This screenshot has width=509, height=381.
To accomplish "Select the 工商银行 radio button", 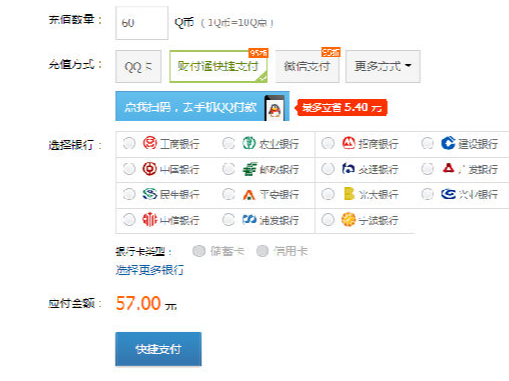I will coord(129,143).
